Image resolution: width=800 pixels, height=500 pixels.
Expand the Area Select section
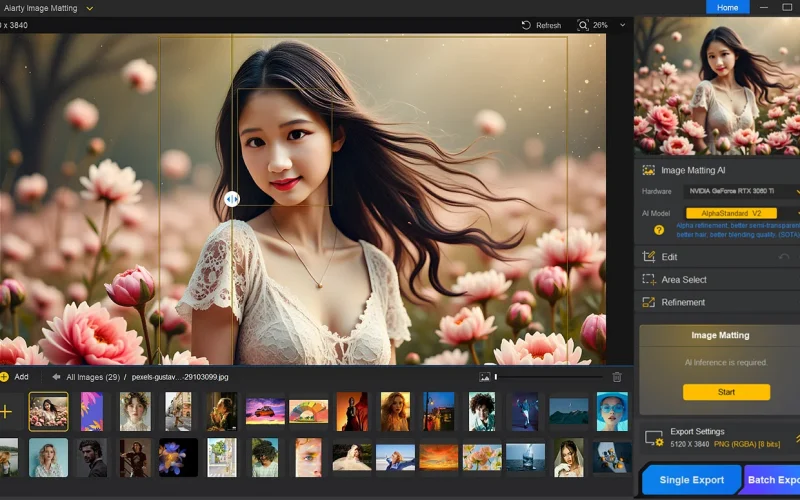pyautogui.click(x=683, y=280)
